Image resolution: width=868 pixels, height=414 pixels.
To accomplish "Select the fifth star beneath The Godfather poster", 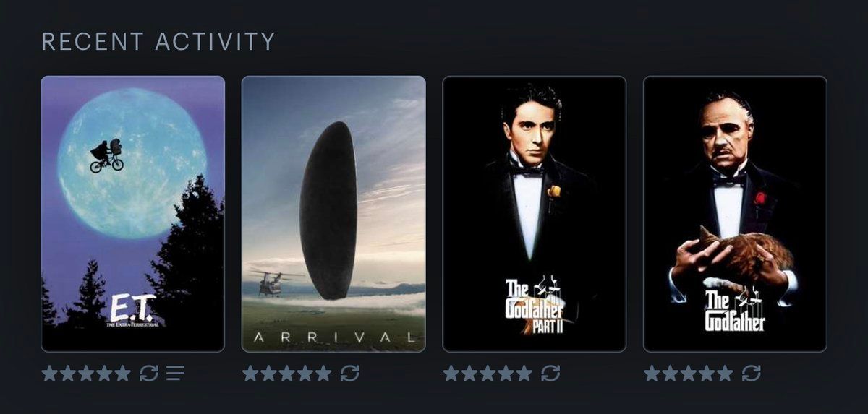I will [724, 373].
